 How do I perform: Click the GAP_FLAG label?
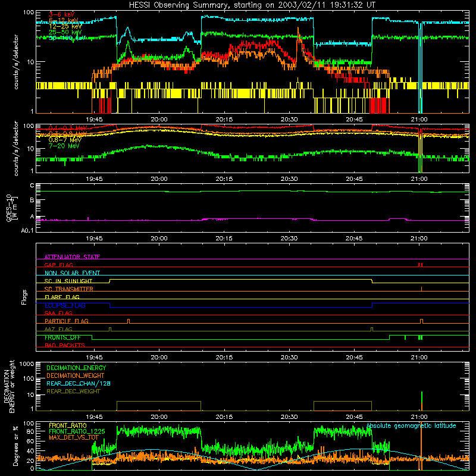tap(58, 265)
